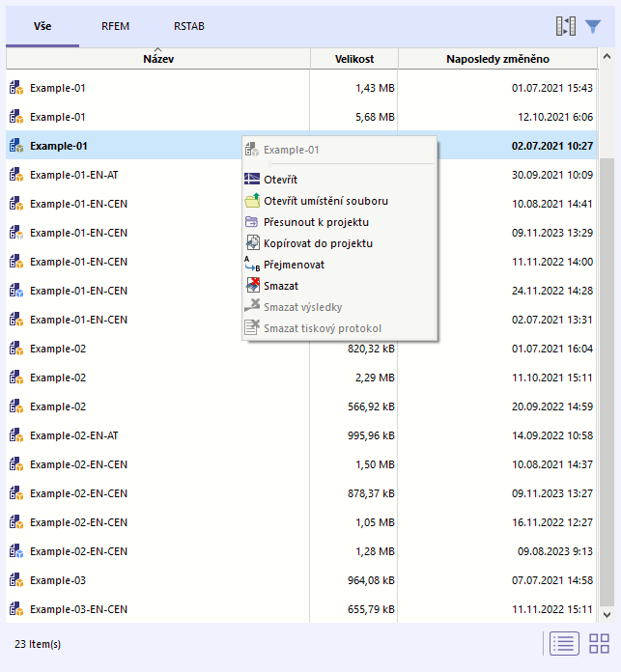
Task: Click the column chooser icon
Action: click(566, 26)
